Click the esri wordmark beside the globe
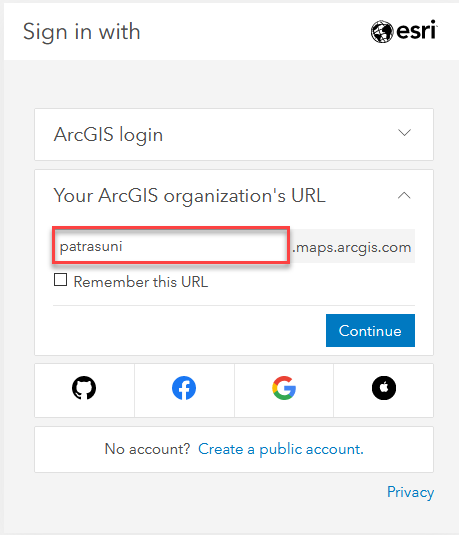459x535 pixels. tap(416, 30)
